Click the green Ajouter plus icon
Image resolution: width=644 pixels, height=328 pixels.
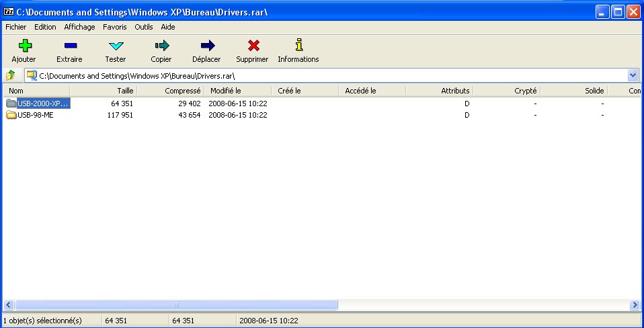tap(25, 45)
